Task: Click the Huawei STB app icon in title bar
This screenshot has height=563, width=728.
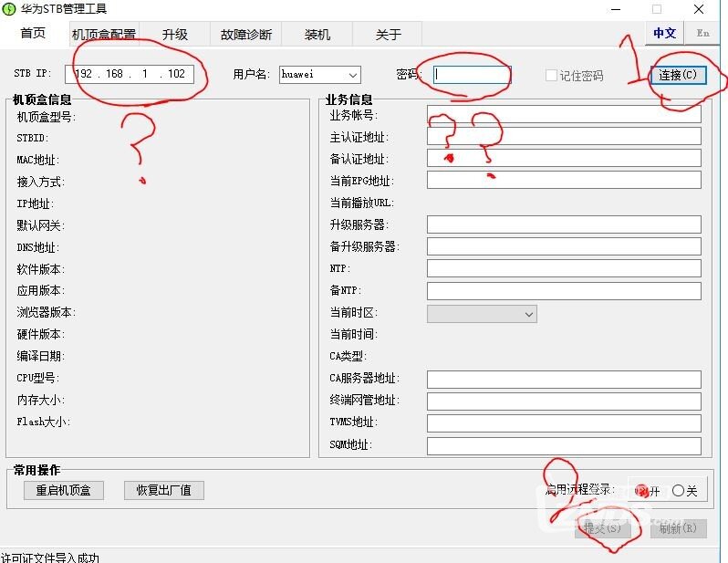Action: click(9, 9)
